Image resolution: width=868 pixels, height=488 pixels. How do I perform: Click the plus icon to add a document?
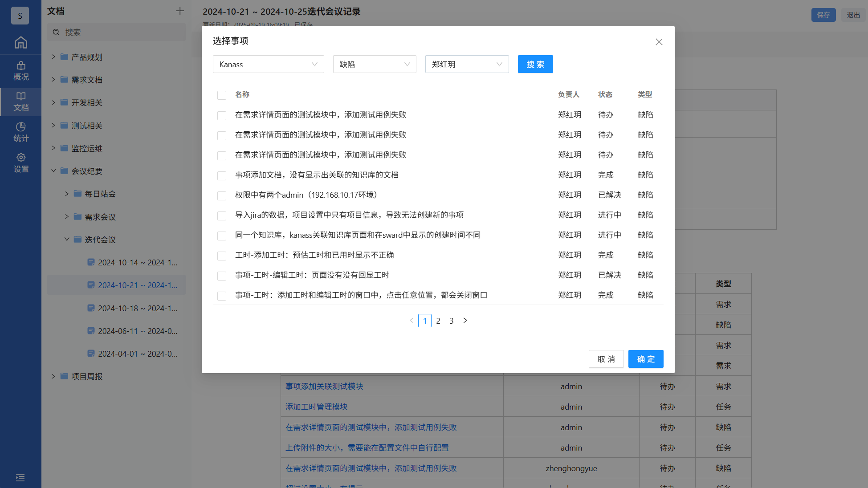point(180,11)
